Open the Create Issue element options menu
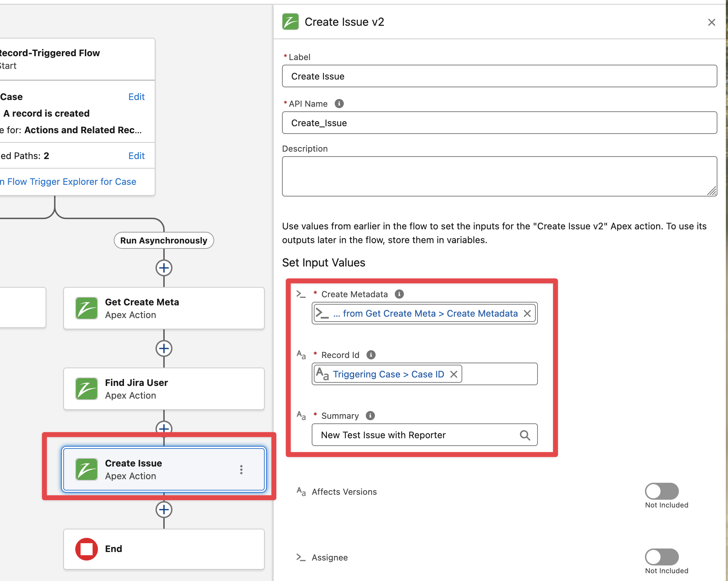Image resolution: width=728 pixels, height=581 pixels. pyautogui.click(x=241, y=470)
